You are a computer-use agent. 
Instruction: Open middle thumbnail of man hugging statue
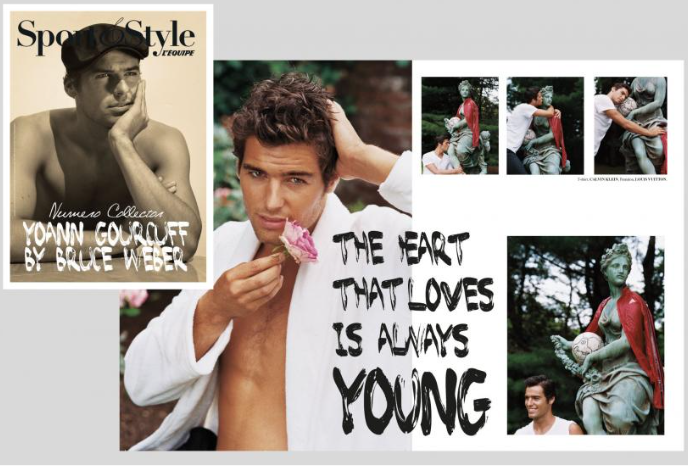[545, 126]
